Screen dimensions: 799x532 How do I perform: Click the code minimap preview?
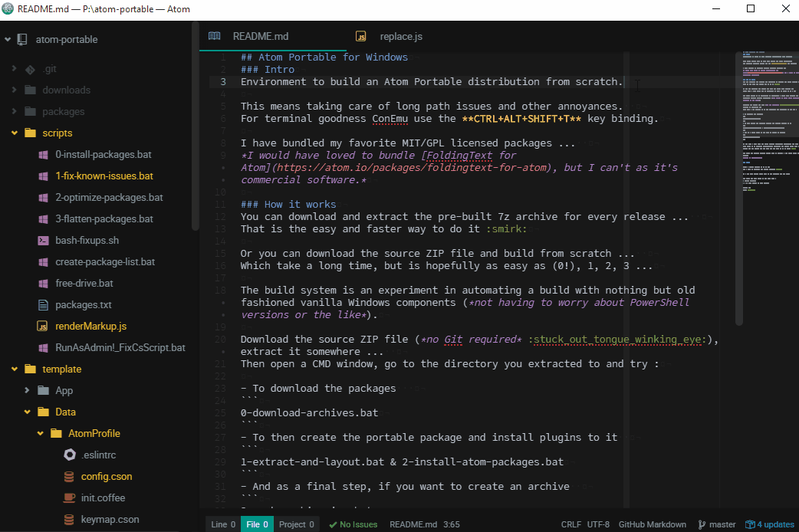pos(770,121)
